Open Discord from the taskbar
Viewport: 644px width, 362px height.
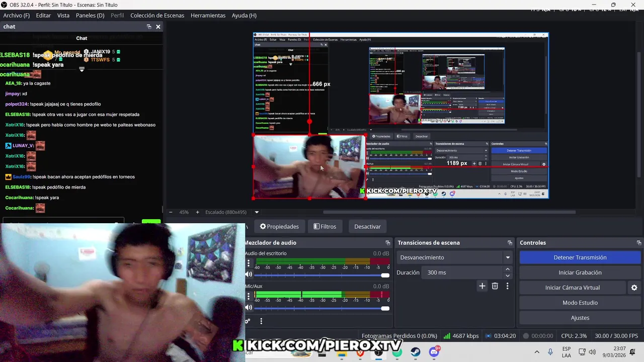434,352
